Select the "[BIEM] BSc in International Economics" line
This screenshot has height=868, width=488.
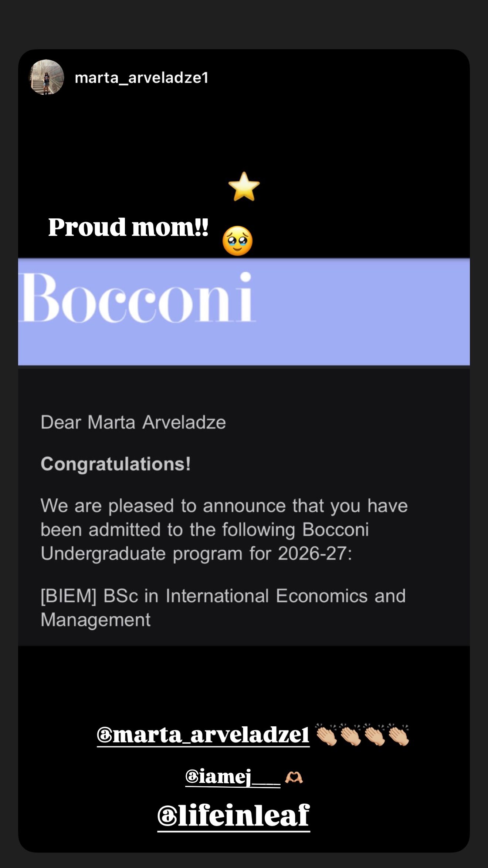coord(223,596)
